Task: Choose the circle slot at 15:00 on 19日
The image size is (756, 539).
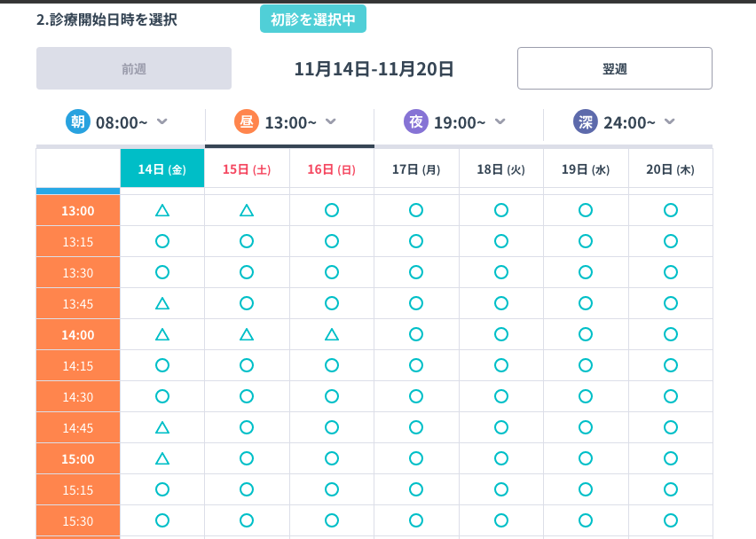Action: tap(586, 458)
